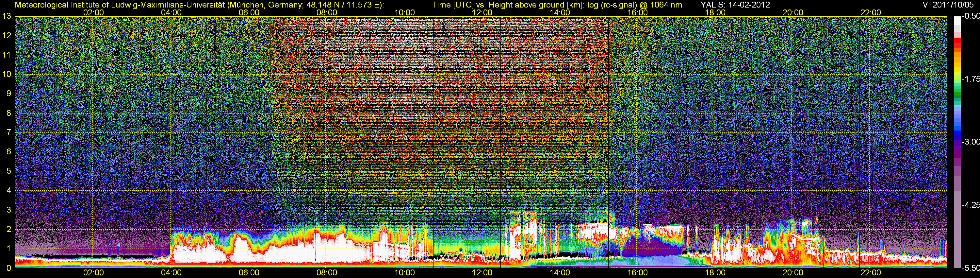Click the 18:00 label on the bottom time axis
This screenshot has height=278, width=980.
point(715,273)
